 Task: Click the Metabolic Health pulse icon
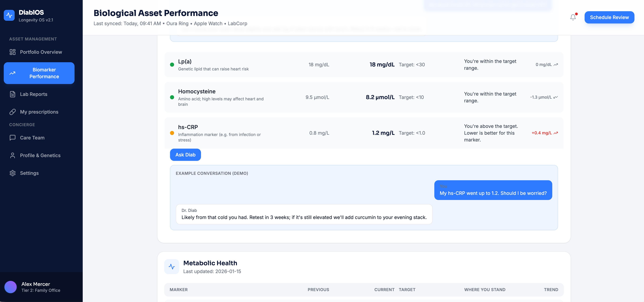tap(172, 266)
